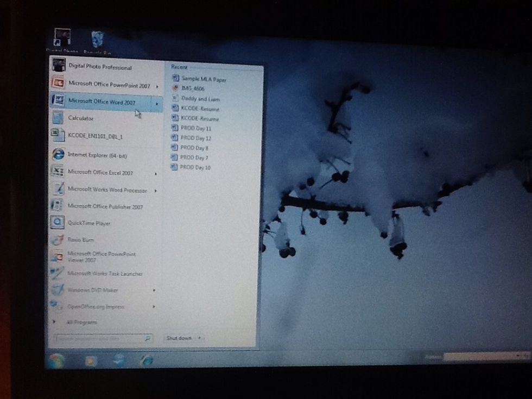The width and height of the screenshot is (532, 399).
Task: Expand Windows DVD Maker jump list arrow
Action: [154, 290]
